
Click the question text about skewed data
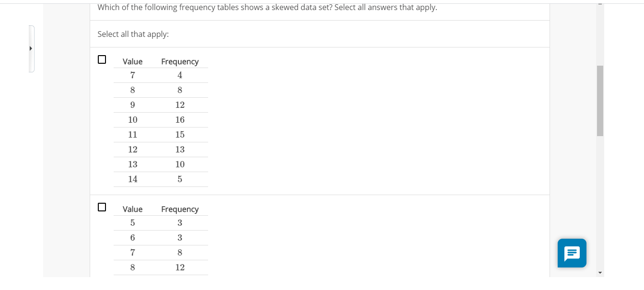pos(267,7)
